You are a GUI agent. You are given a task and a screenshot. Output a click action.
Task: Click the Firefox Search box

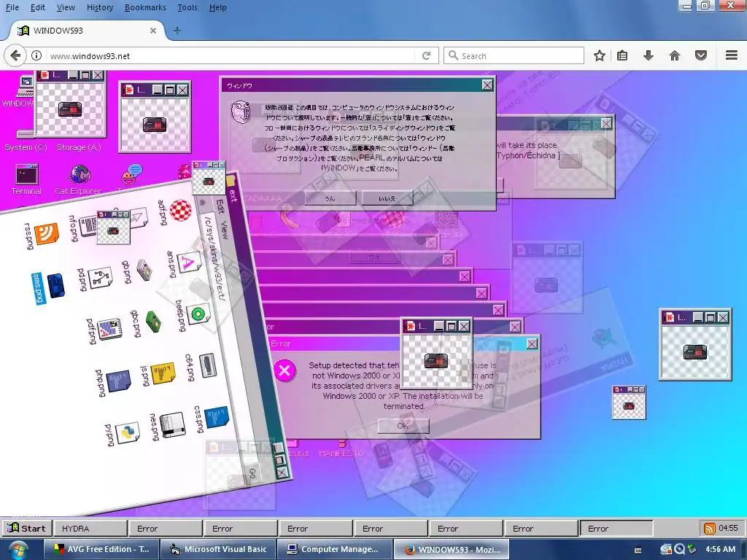coord(514,55)
